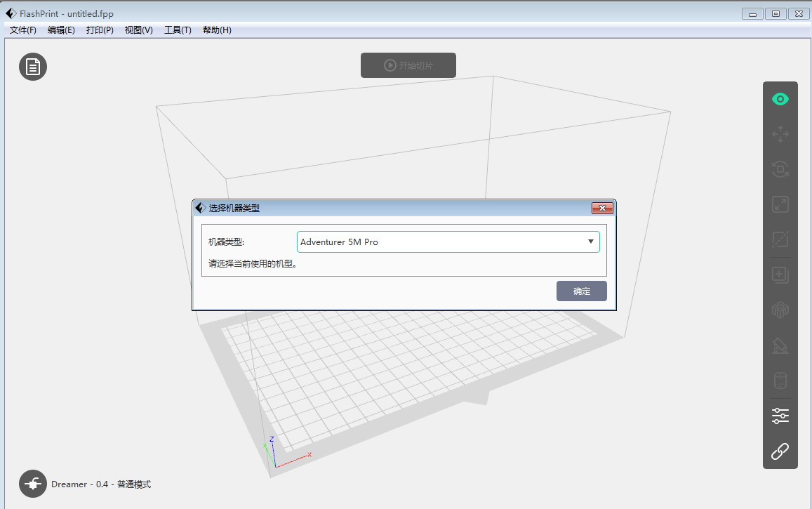The width and height of the screenshot is (812, 509).
Task: Minimize the FlashPrint window
Action: (752, 14)
